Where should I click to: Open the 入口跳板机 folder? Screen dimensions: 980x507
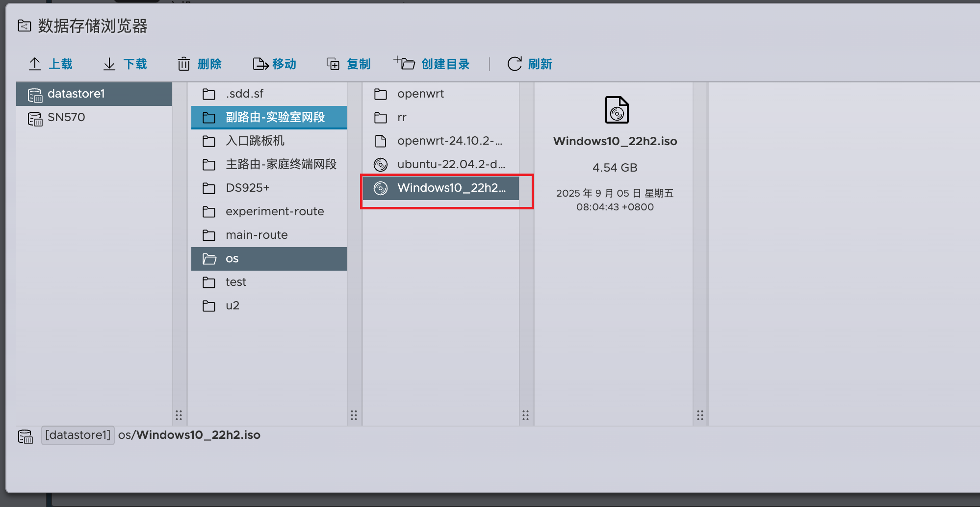[x=255, y=141]
